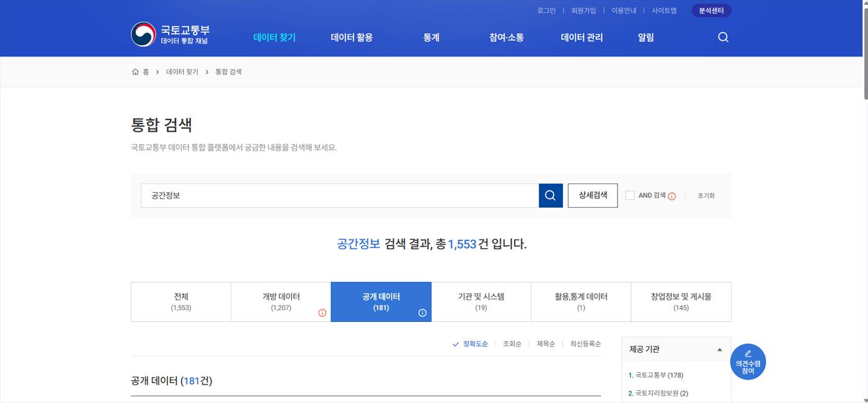
Task: Enable the AND 검색 checkbox
Action: pyautogui.click(x=630, y=195)
